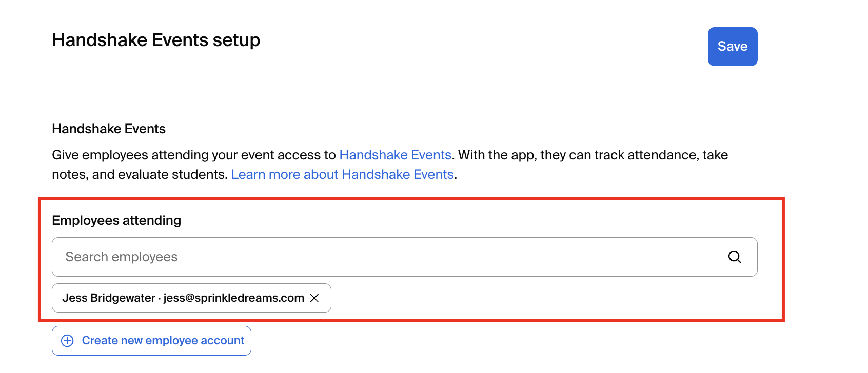This screenshot has width=868, height=373.
Task: Remove Jess Bridgewater using the X icon
Action: (x=314, y=298)
